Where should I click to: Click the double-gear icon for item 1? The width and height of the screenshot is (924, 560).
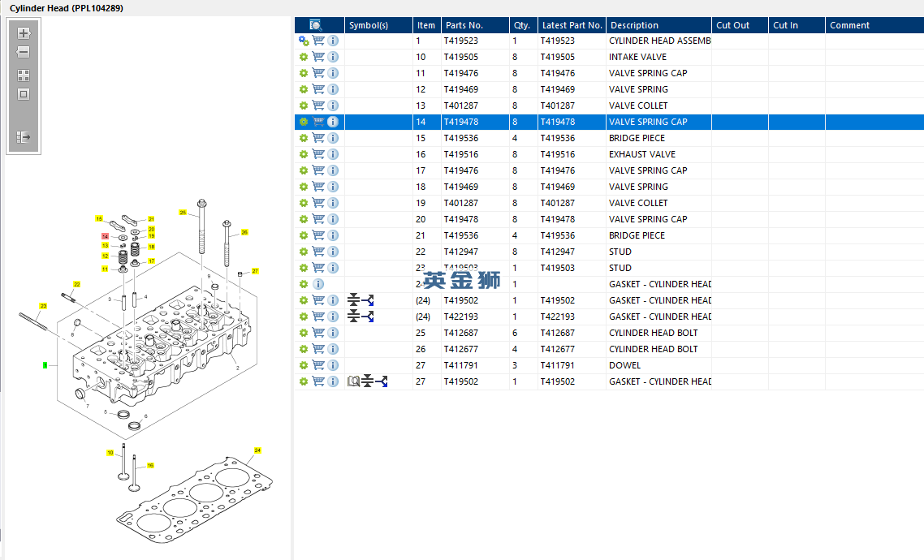304,41
